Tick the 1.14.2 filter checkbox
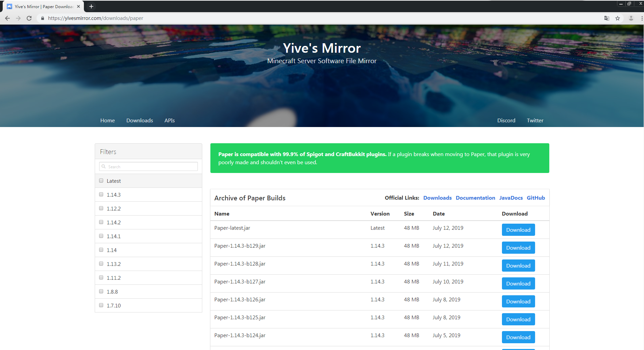Screen dimensions: 644x350 [x=101, y=222]
